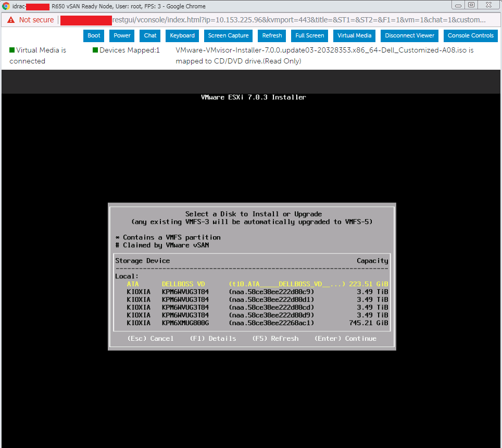Select KIOXIA disk naa.58ce38ee222d80d9

click(x=252, y=315)
